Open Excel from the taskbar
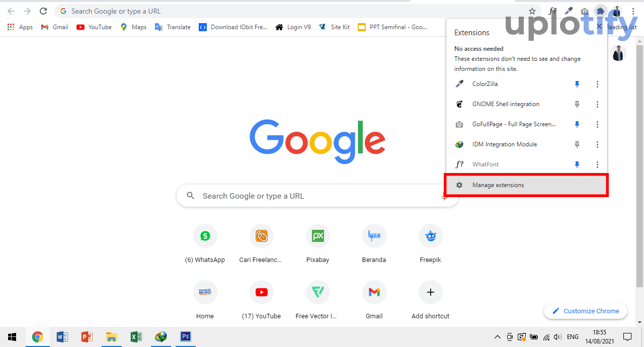This screenshot has width=644, height=347. pos(136,337)
